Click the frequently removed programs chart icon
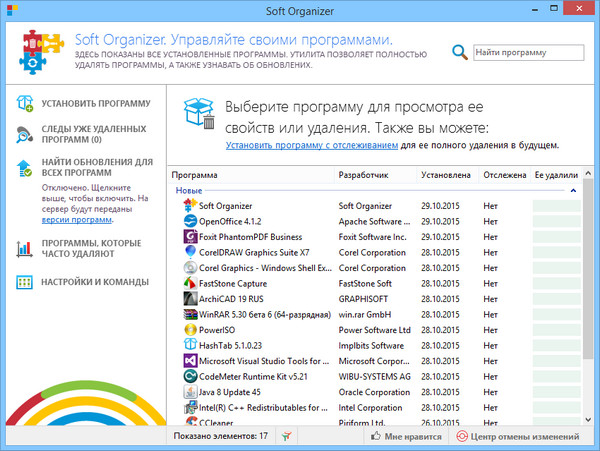Viewport: 600px width, 451px height. (25, 248)
